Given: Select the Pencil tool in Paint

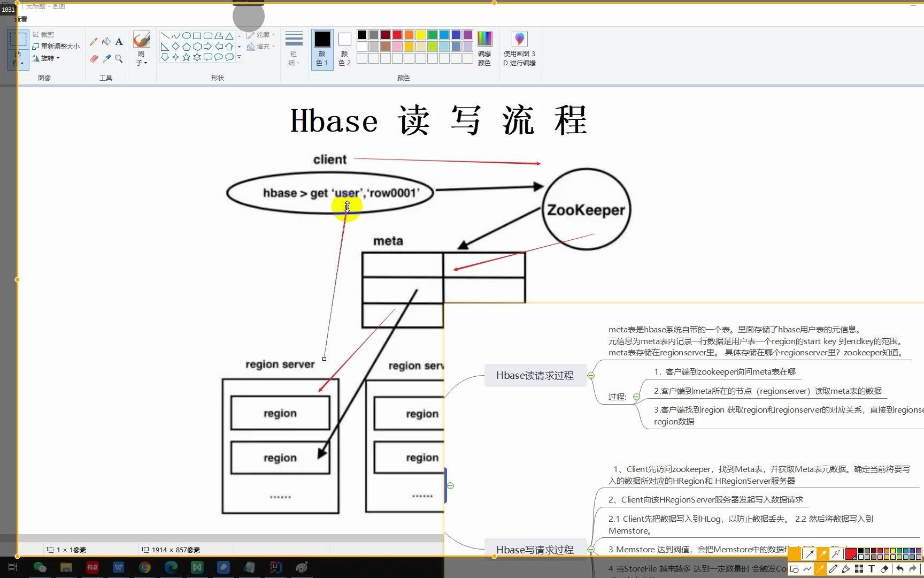Looking at the screenshot, I should pos(94,42).
